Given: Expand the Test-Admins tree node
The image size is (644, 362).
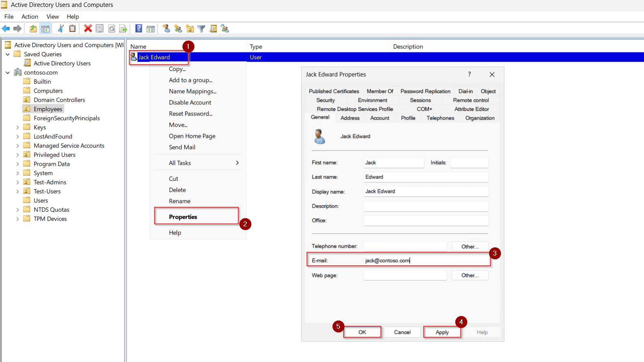Looking at the screenshot, I should pos(17,182).
